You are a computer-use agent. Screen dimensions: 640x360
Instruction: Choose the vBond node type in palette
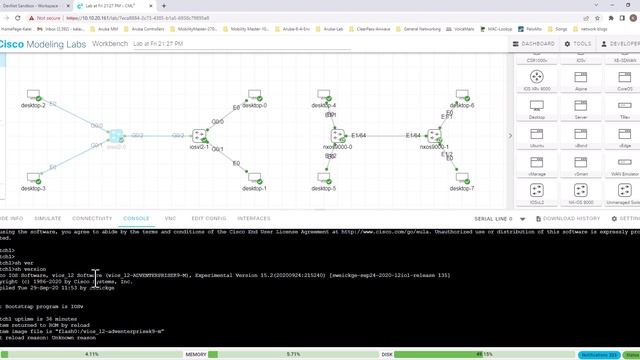click(580, 137)
